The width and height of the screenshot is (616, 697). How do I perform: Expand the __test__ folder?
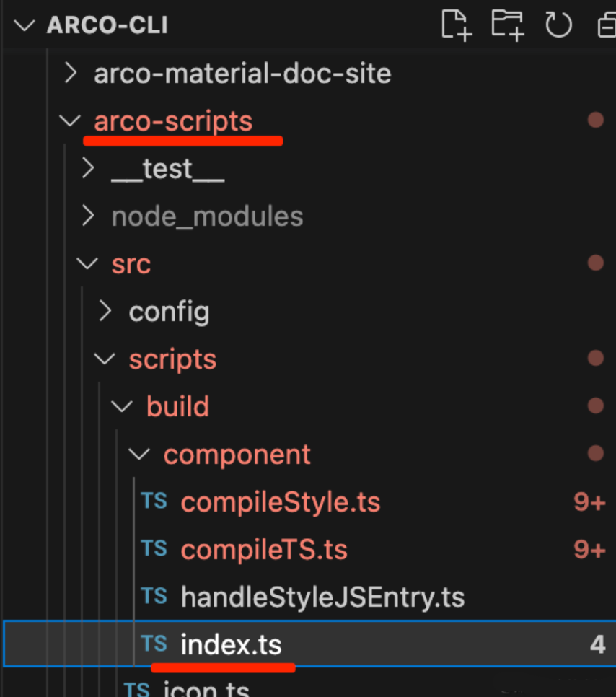pos(88,169)
